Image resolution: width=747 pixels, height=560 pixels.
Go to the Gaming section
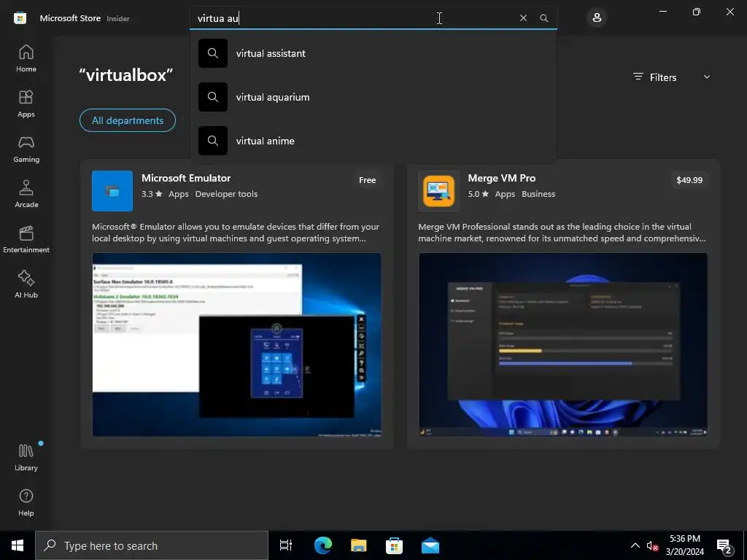(x=26, y=149)
